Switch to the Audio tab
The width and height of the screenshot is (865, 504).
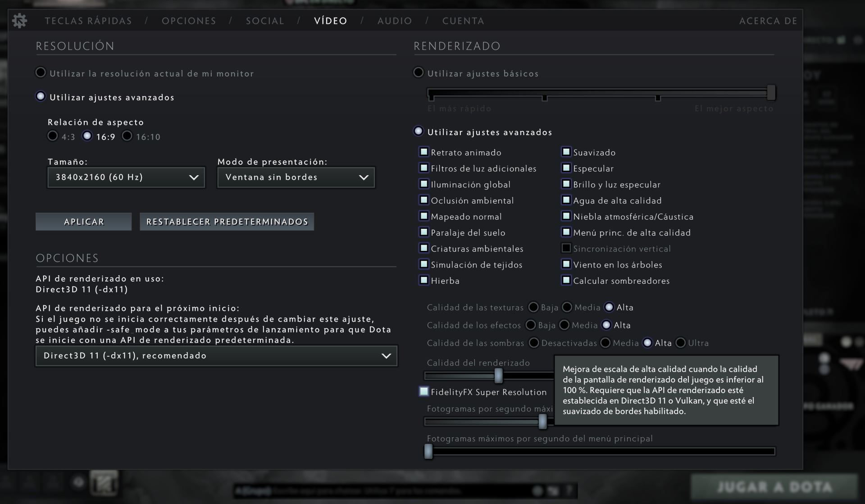pos(395,21)
